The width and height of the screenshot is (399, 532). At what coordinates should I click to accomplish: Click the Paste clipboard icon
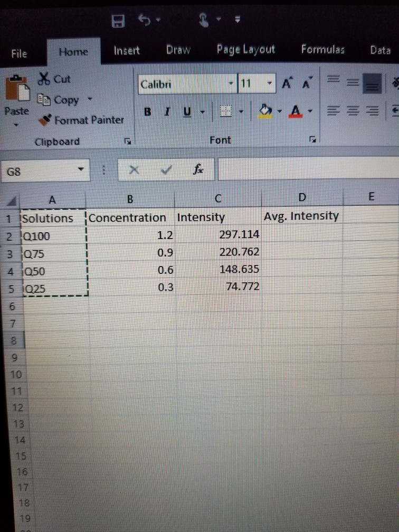click(17, 89)
